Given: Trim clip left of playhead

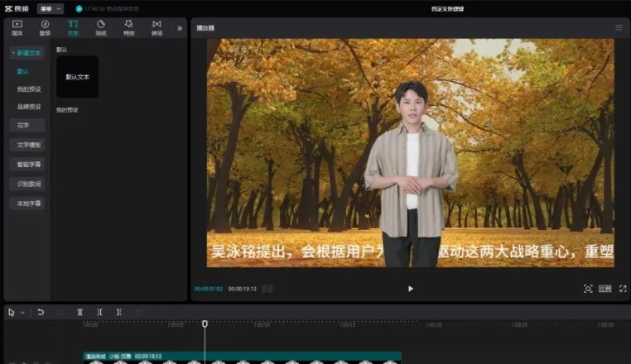Looking at the screenshot, I should (99, 312).
